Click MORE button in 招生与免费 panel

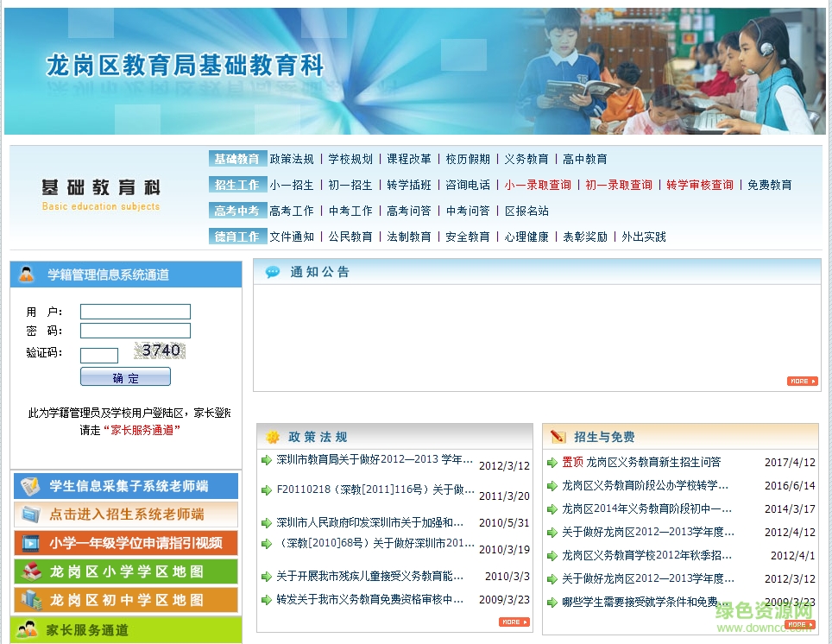(x=799, y=624)
